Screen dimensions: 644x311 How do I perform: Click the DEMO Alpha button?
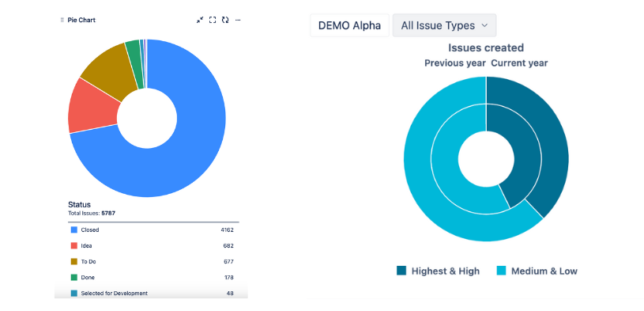[349, 25]
